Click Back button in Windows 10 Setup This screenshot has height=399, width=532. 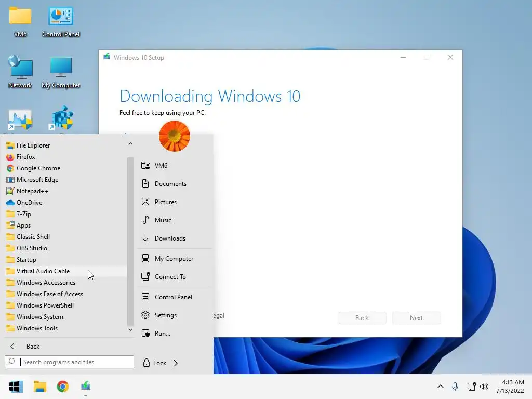click(x=362, y=318)
